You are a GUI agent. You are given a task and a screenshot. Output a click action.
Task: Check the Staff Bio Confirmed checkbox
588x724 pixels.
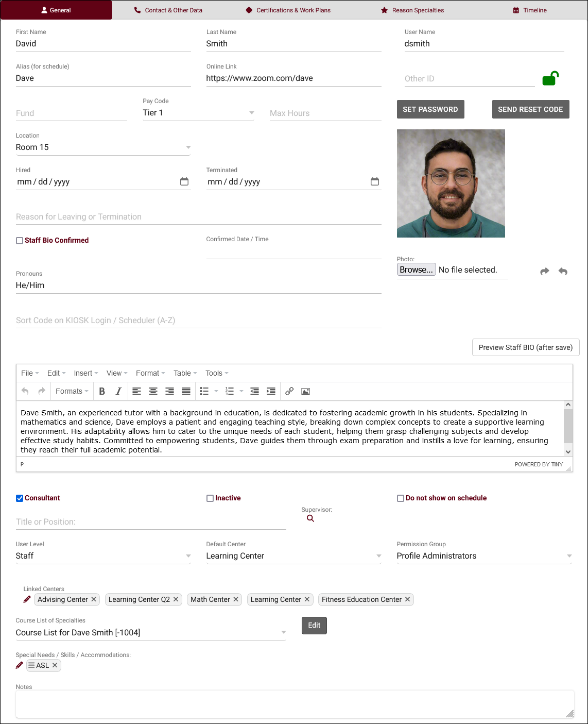click(20, 241)
